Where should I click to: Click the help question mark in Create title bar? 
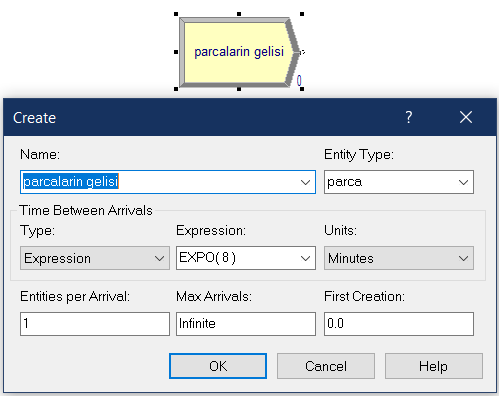click(409, 117)
